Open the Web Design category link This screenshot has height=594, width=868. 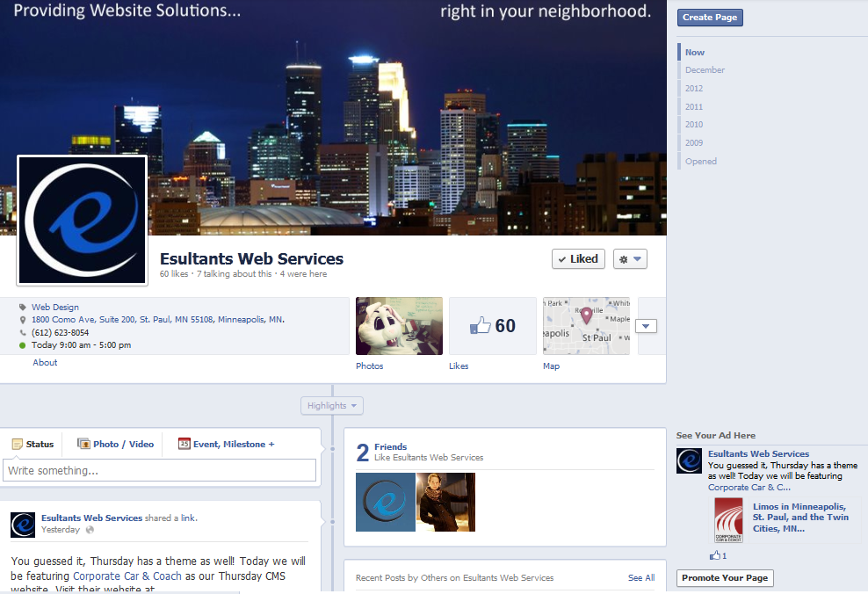pyautogui.click(x=54, y=308)
